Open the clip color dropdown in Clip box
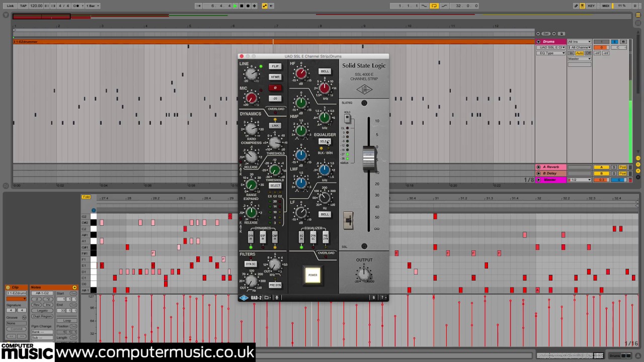Viewport: 644px width, 362px height. click(16, 299)
